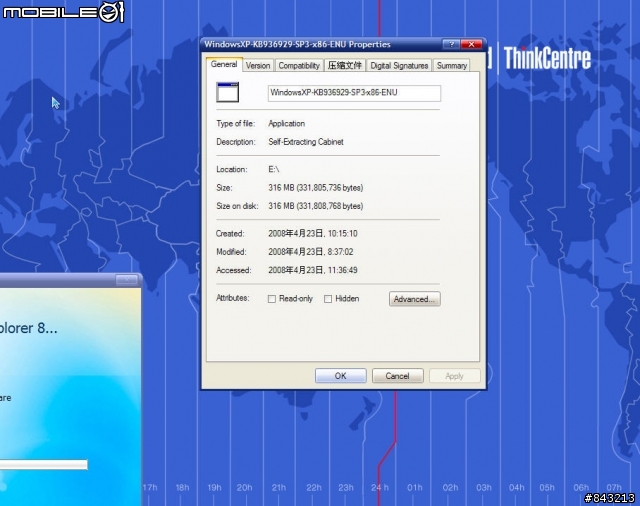Click the file name text field

click(x=354, y=93)
